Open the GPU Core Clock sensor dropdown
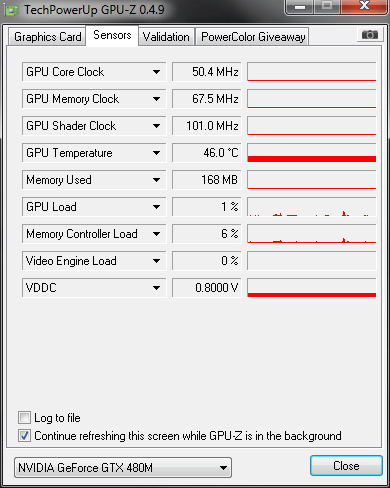The width and height of the screenshot is (390, 488). 156,72
